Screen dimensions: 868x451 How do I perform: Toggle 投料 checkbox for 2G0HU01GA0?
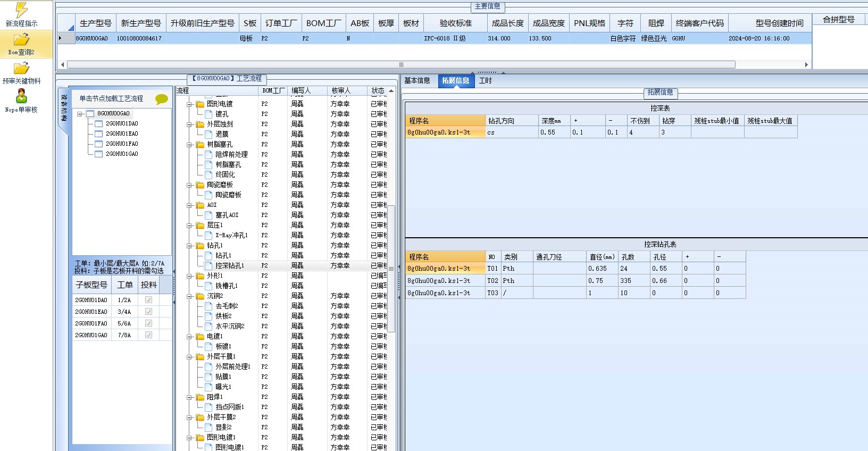coord(148,335)
